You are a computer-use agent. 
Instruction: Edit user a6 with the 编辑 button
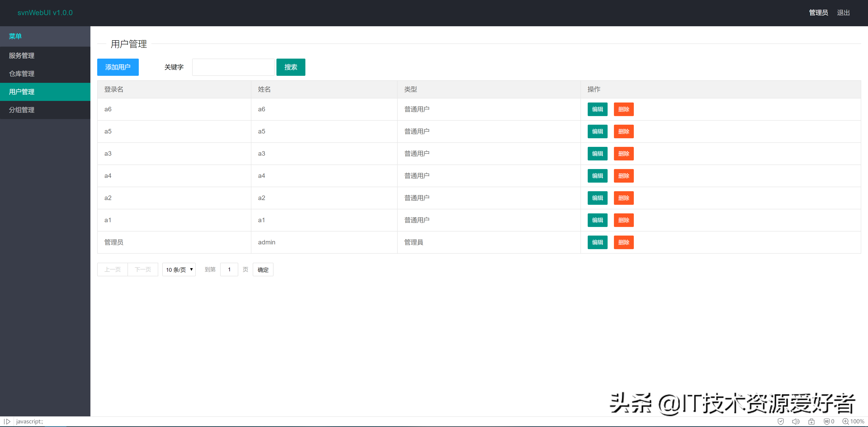click(597, 109)
